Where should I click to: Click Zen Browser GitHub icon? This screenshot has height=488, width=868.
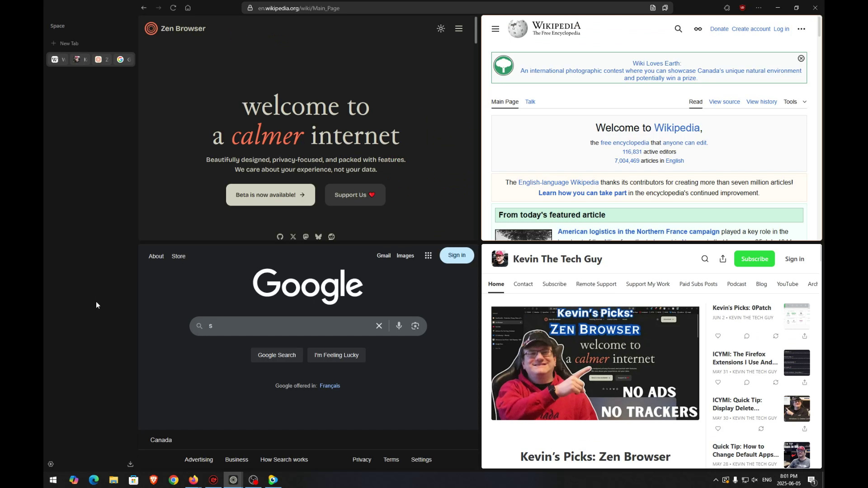(x=280, y=237)
